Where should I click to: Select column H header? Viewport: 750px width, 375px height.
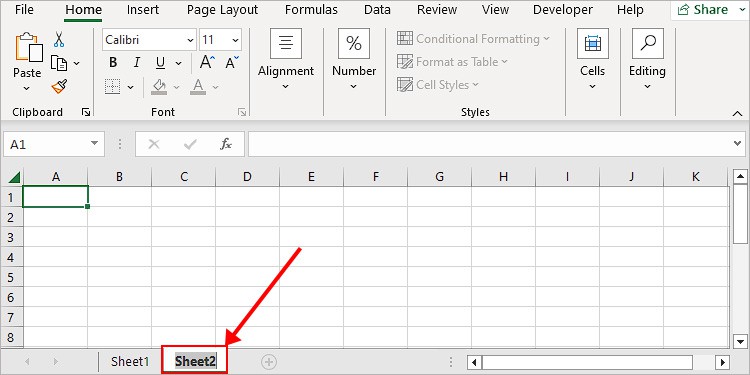coord(503,177)
